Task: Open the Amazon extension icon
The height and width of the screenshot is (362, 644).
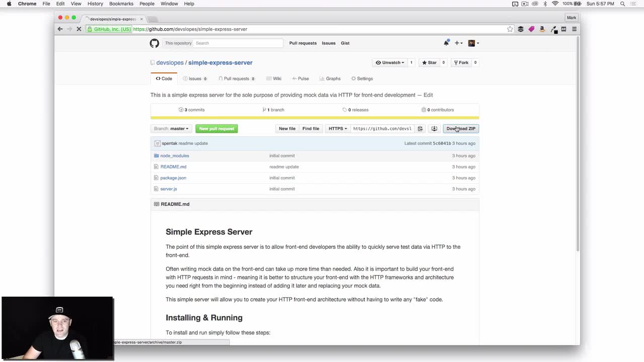Action: [x=542, y=29]
